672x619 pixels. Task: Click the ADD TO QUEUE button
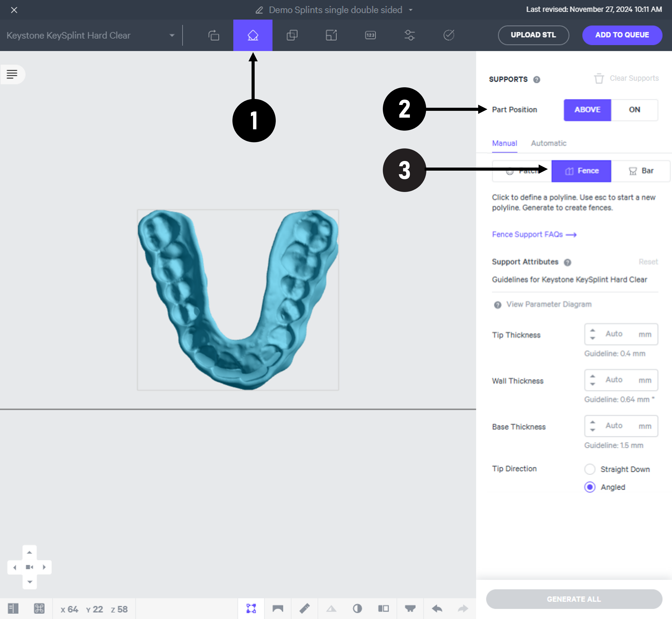[x=622, y=35]
